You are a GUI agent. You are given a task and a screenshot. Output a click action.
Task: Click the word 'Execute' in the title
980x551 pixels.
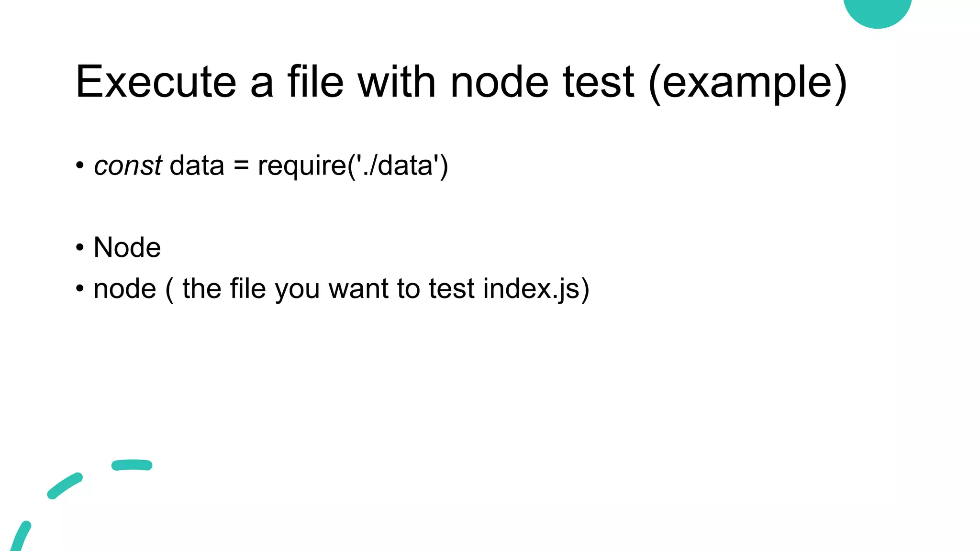click(156, 82)
